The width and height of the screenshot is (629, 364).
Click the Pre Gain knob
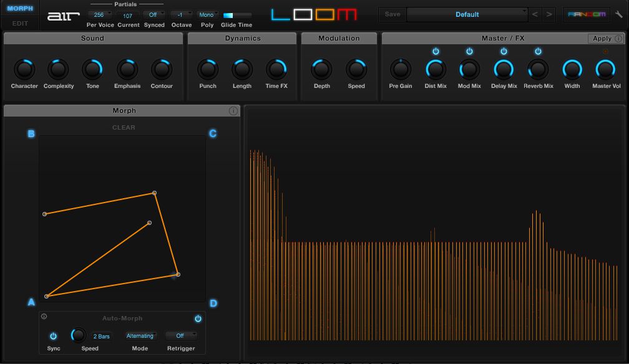401,69
